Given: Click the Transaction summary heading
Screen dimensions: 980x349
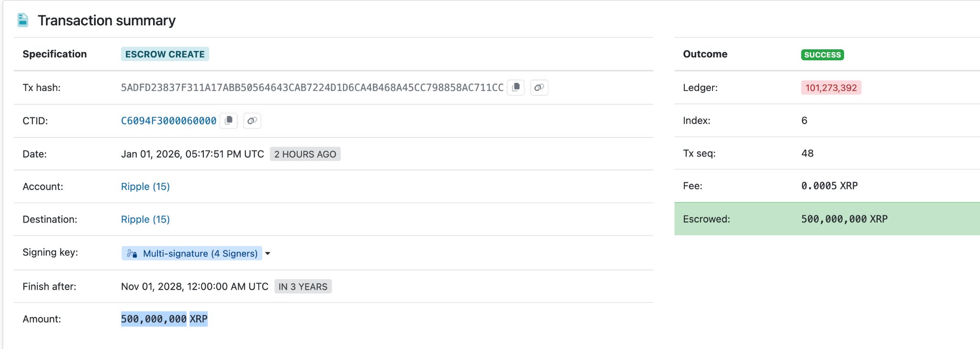Looking at the screenshot, I should (x=106, y=21).
